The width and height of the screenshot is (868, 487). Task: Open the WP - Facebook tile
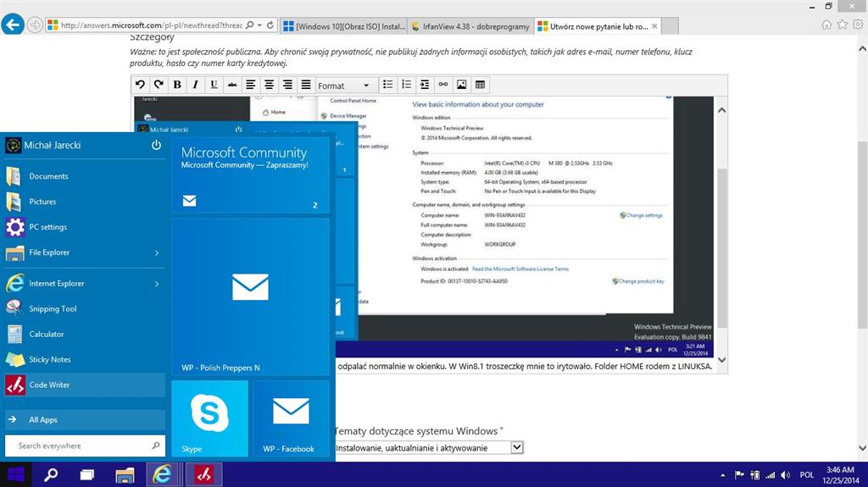(x=291, y=419)
